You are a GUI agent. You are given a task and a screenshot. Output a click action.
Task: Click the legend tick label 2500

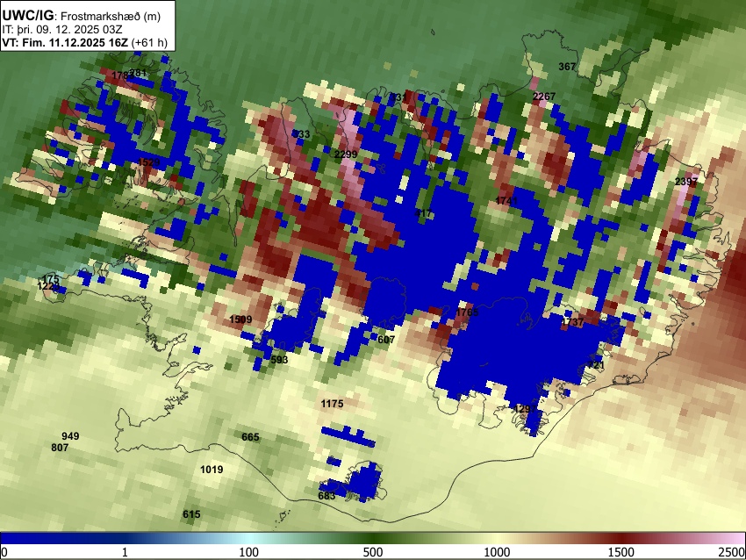point(733,552)
